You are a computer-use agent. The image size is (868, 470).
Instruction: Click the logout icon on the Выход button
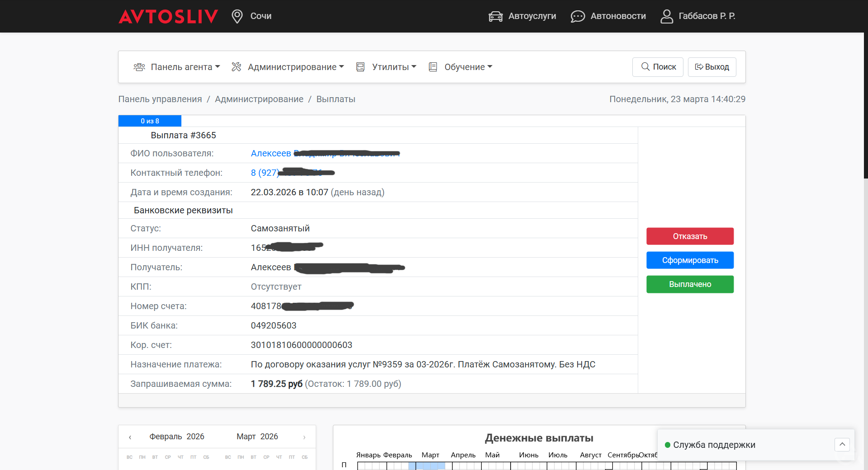pos(698,67)
